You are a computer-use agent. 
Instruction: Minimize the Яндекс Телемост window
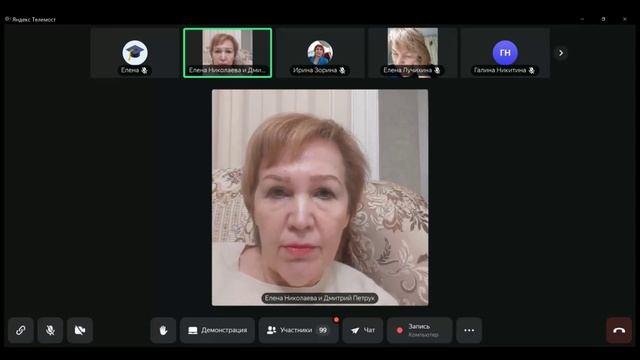(x=582, y=19)
